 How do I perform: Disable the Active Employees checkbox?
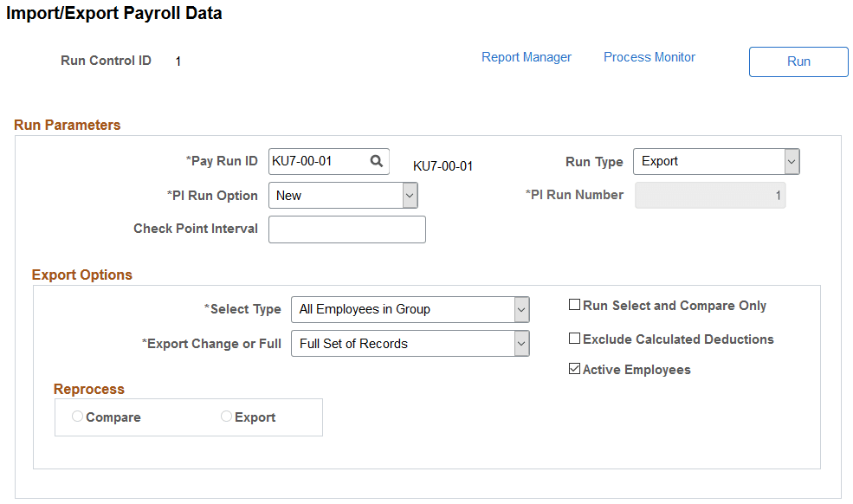[x=574, y=368]
